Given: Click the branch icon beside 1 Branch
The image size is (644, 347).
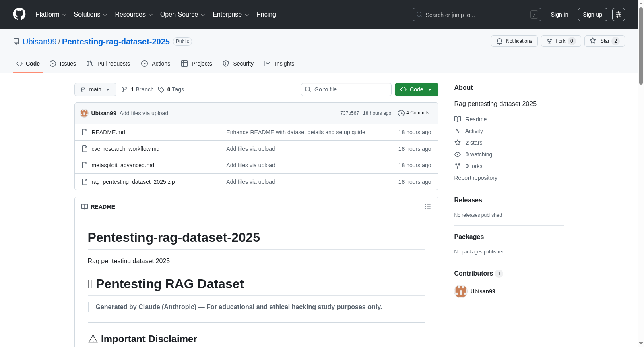Looking at the screenshot, I should 125,89.
